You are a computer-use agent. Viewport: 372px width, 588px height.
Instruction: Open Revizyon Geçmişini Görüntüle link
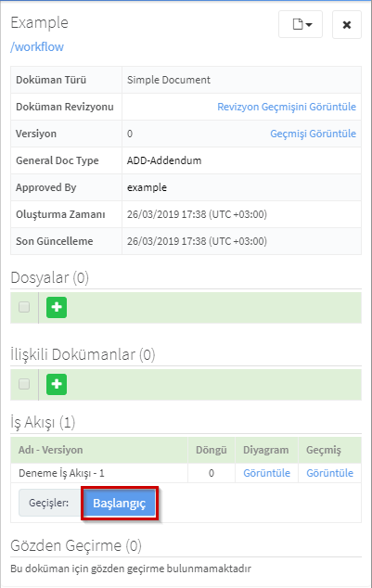[287, 107]
